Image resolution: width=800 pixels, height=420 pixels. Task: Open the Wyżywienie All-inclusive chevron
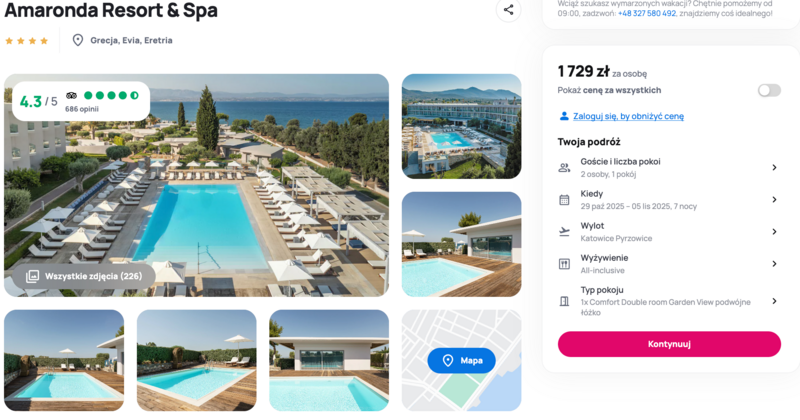tap(774, 264)
